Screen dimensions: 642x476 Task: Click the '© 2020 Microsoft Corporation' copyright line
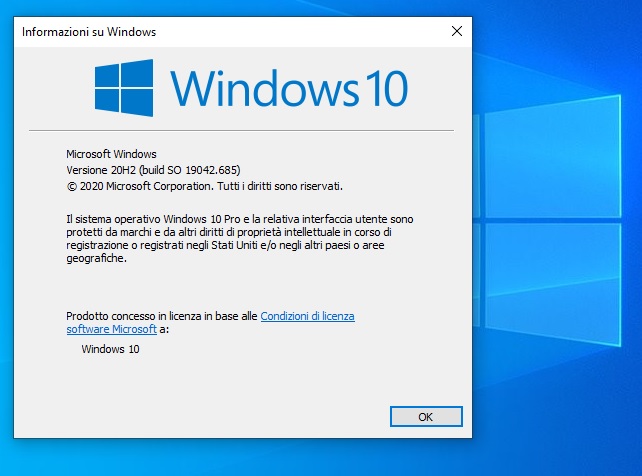pos(204,186)
